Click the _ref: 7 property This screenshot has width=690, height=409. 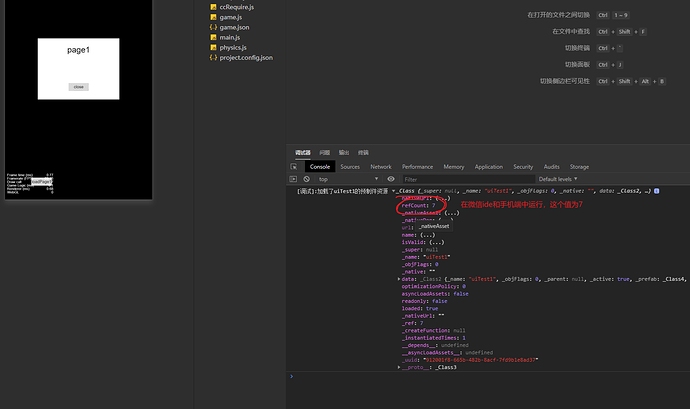tap(412, 323)
